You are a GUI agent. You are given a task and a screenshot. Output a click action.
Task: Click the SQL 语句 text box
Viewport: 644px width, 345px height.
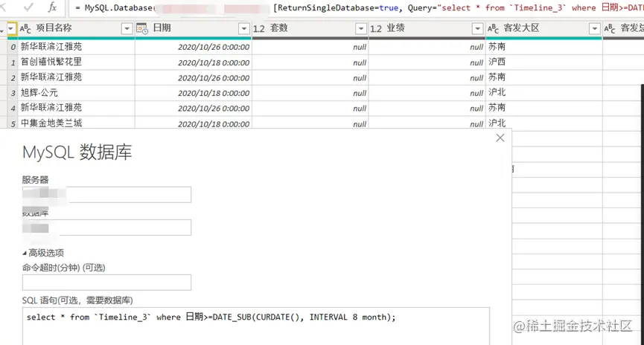pos(256,326)
